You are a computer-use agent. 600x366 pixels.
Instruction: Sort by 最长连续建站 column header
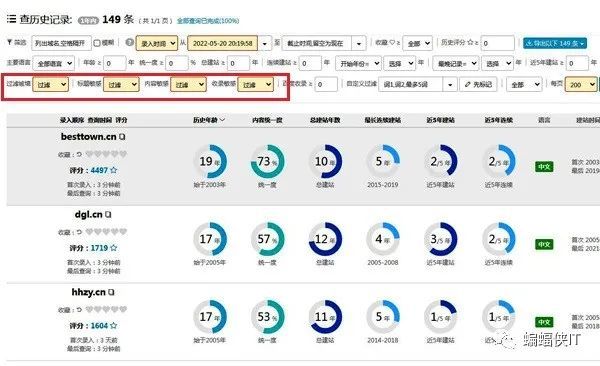pos(383,120)
